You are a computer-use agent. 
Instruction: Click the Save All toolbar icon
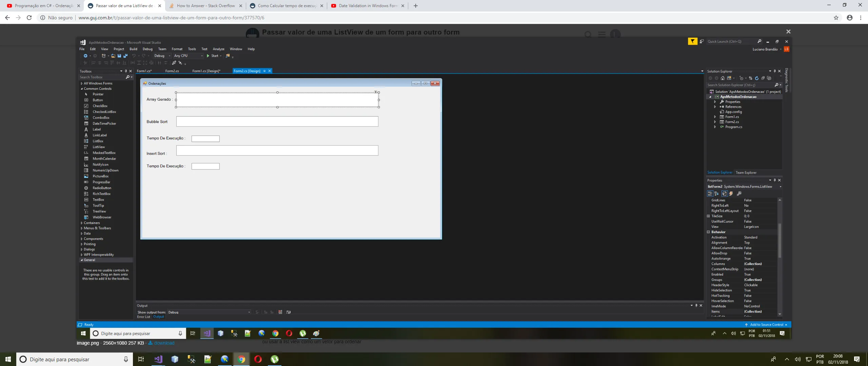125,56
